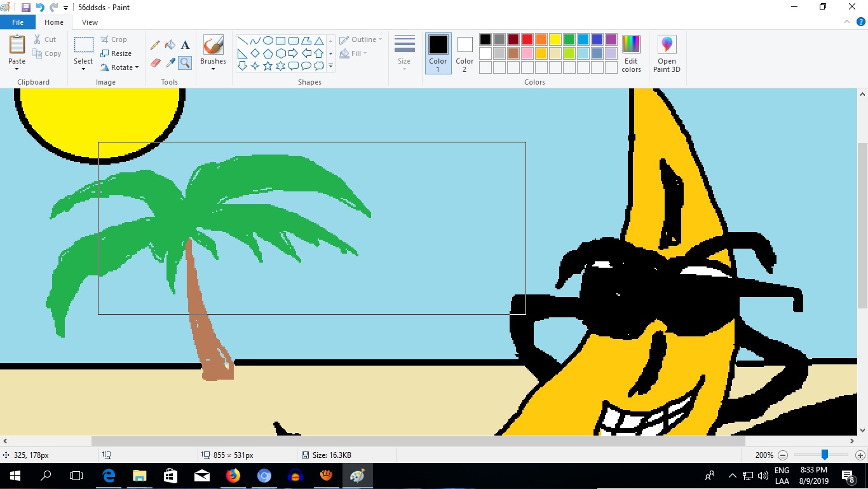868x489 pixels.
Task: Click zoom out minus button
Action: click(x=783, y=455)
